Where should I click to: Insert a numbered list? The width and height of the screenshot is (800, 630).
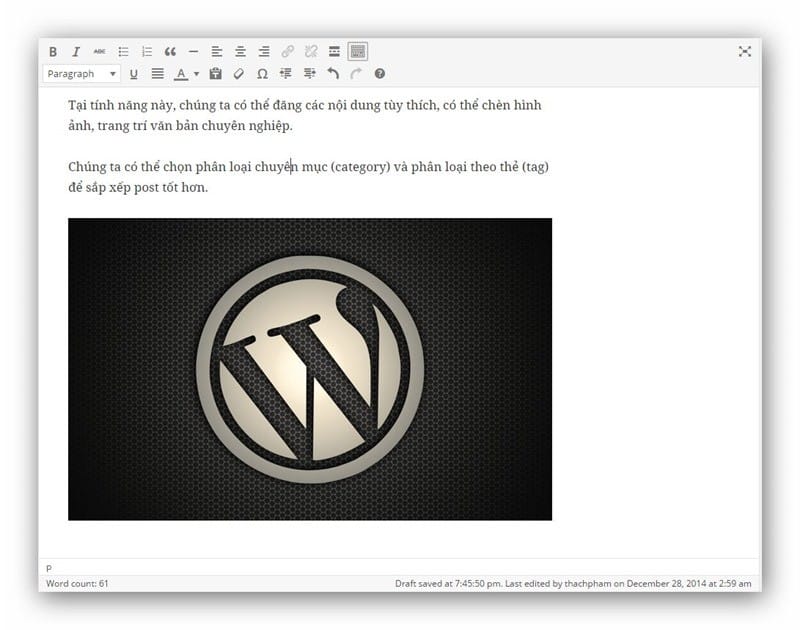point(147,52)
